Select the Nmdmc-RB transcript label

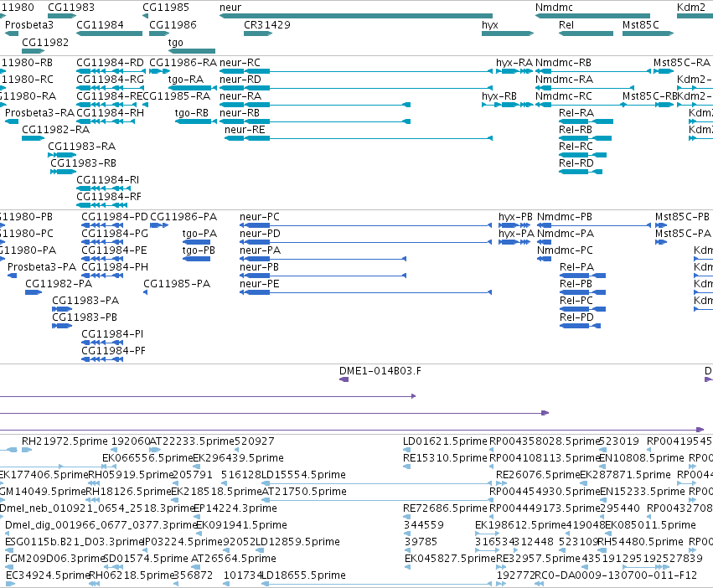pos(563,62)
